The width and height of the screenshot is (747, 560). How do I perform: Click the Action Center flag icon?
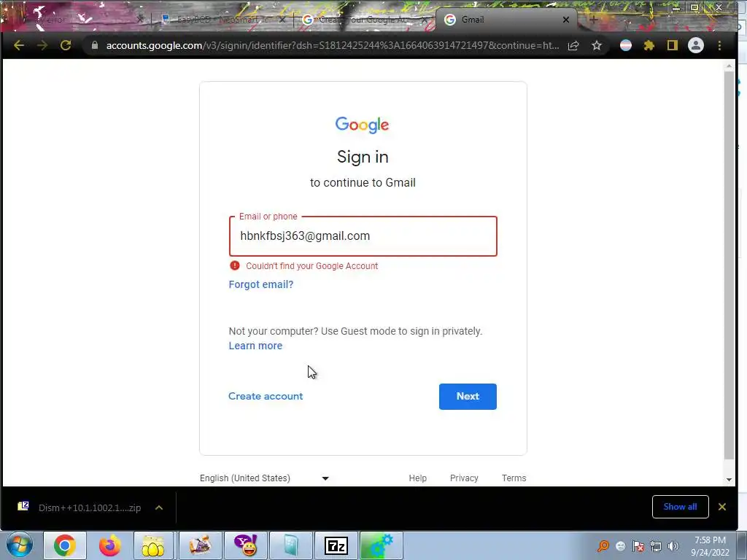(x=638, y=546)
